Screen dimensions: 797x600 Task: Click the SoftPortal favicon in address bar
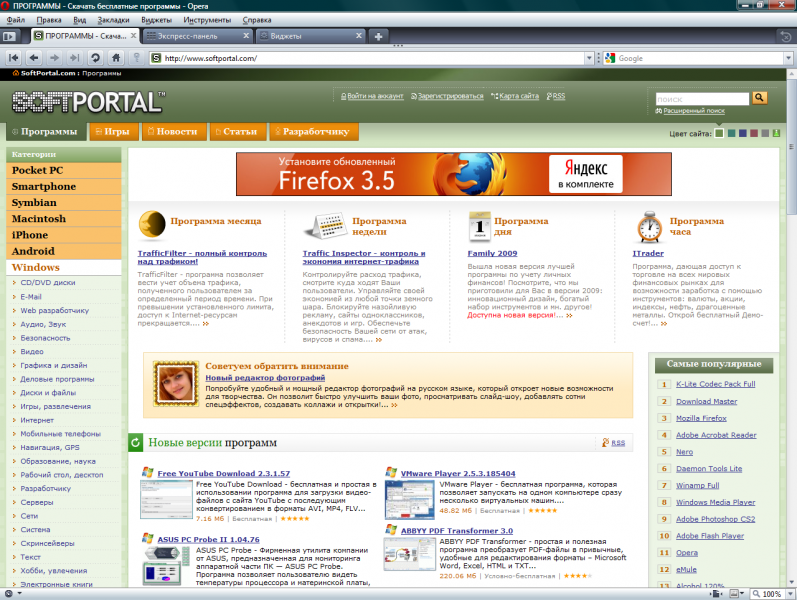[x=157, y=58]
